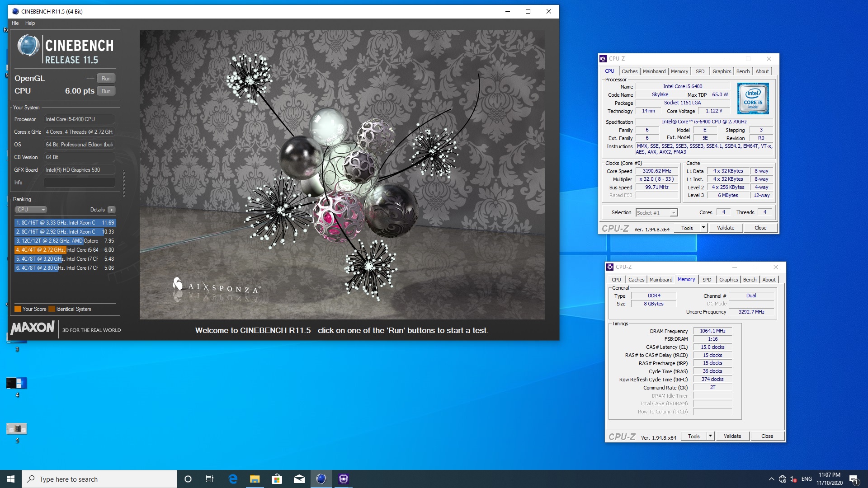Switch to Bench tab in upper CPU-Z

pyautogui.click(x=743, y=71)
